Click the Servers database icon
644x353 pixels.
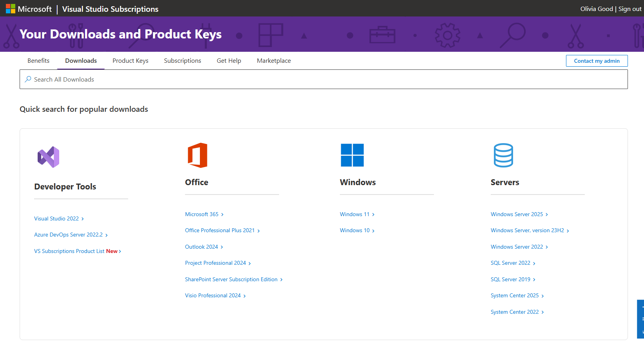pos(503,155)
